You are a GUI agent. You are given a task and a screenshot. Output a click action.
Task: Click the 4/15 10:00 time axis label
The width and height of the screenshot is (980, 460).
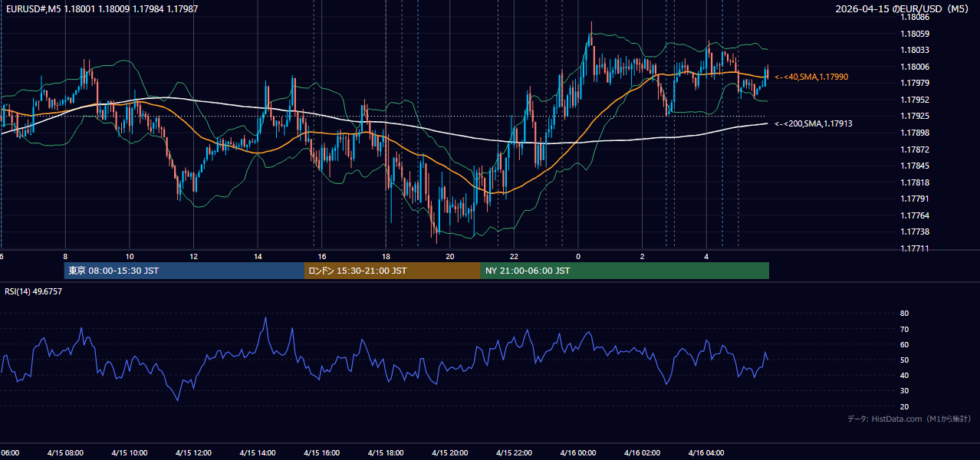[x=129, y=453]
